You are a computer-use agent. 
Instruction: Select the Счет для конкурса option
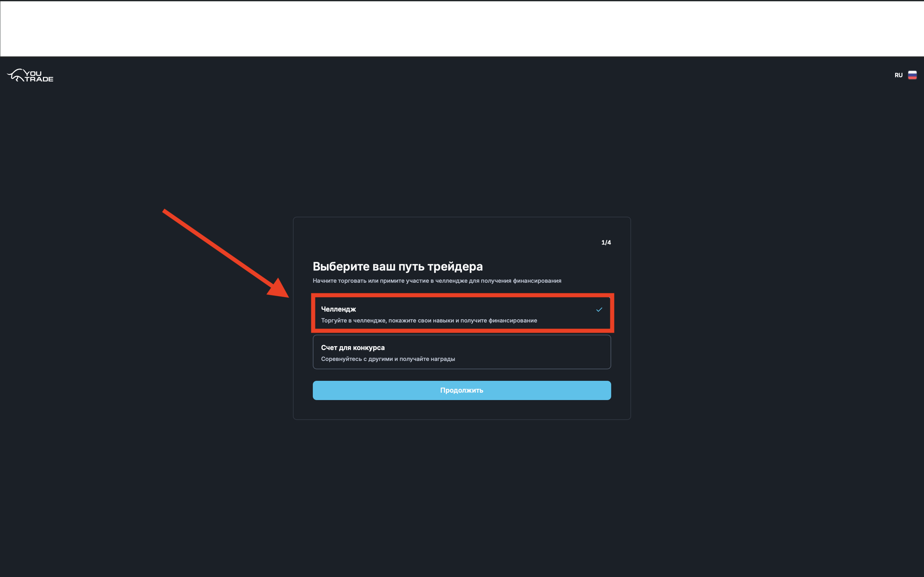coord(462,352)
